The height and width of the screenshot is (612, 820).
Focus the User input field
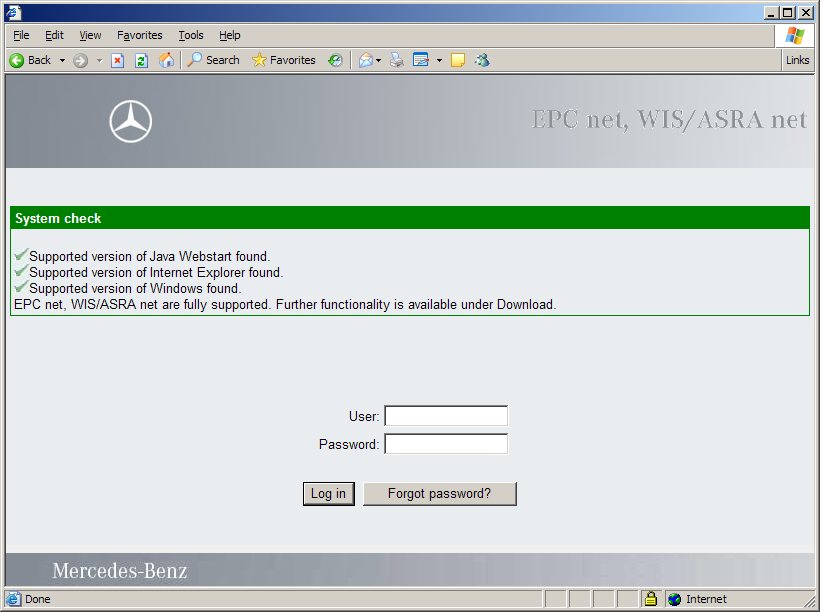pos(446,416)
